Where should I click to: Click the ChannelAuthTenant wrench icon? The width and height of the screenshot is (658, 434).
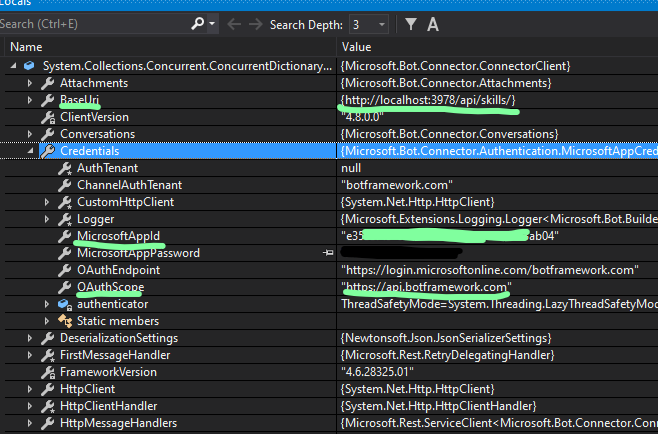pyautogui.click(x=64, y=185)
